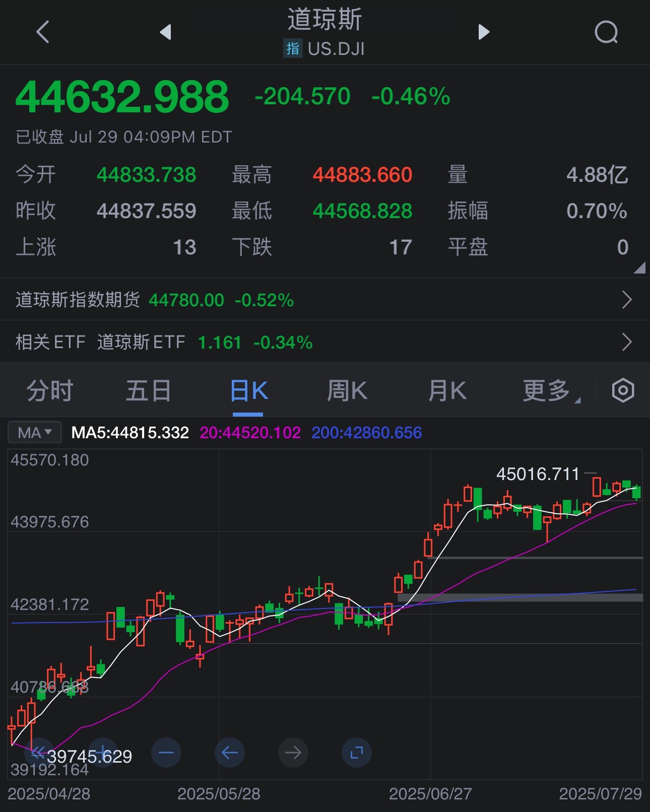Tap the 2025/06/27 date axis label

click(430, 794)
